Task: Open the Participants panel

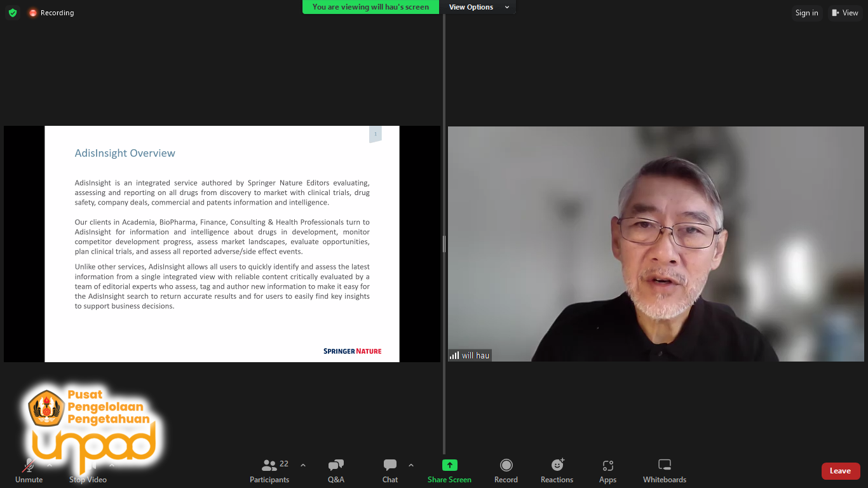Action: [x=269, y=471]
